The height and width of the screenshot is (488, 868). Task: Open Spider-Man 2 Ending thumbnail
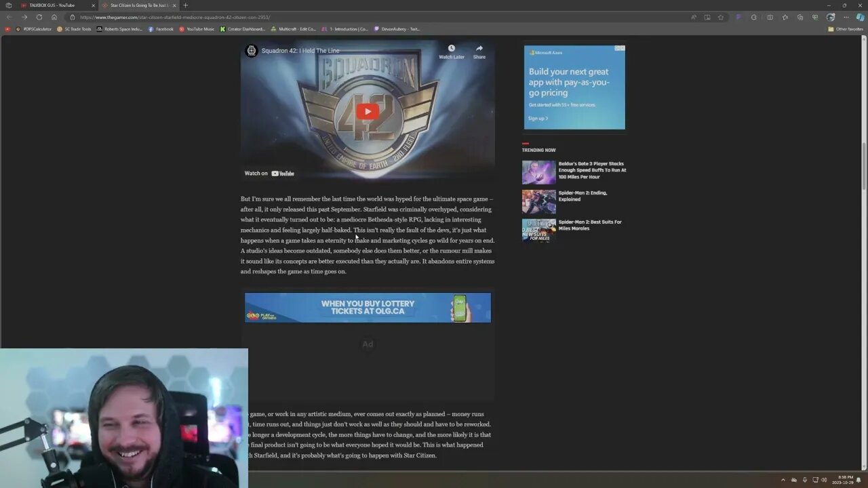[x=538, y=201]
